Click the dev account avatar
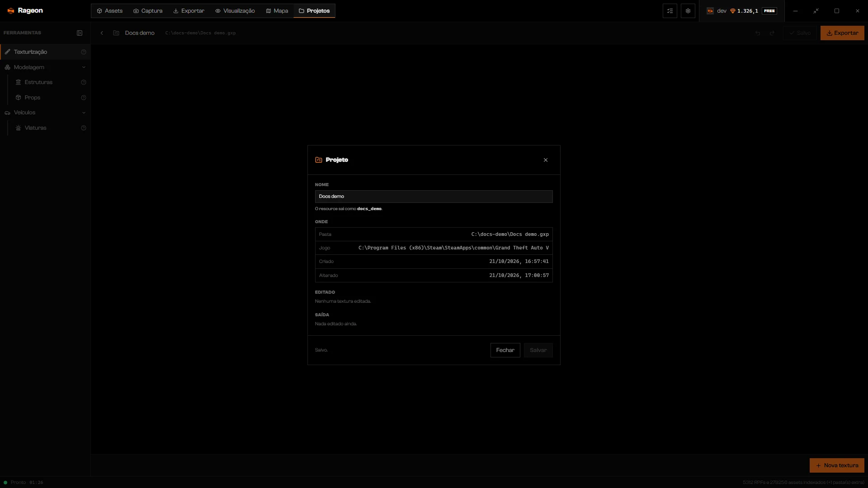The height and width of the screenshot is (488, 868). coord(710,11)
